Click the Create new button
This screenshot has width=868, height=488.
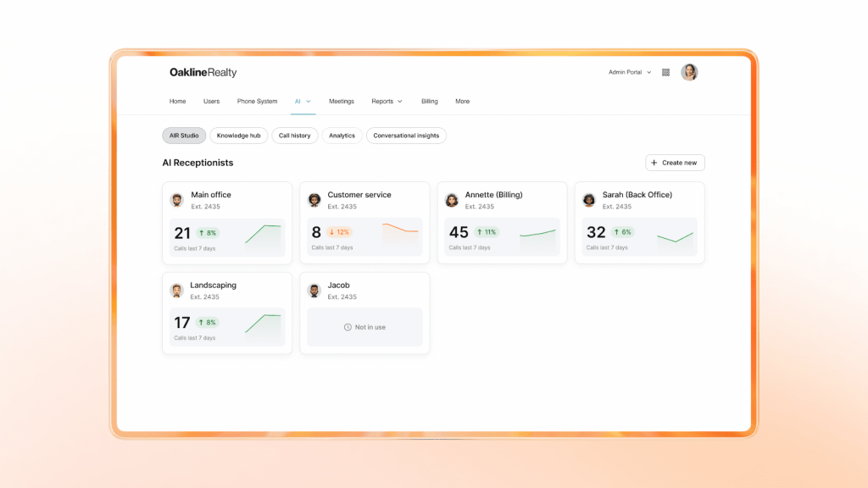[675, 162]
